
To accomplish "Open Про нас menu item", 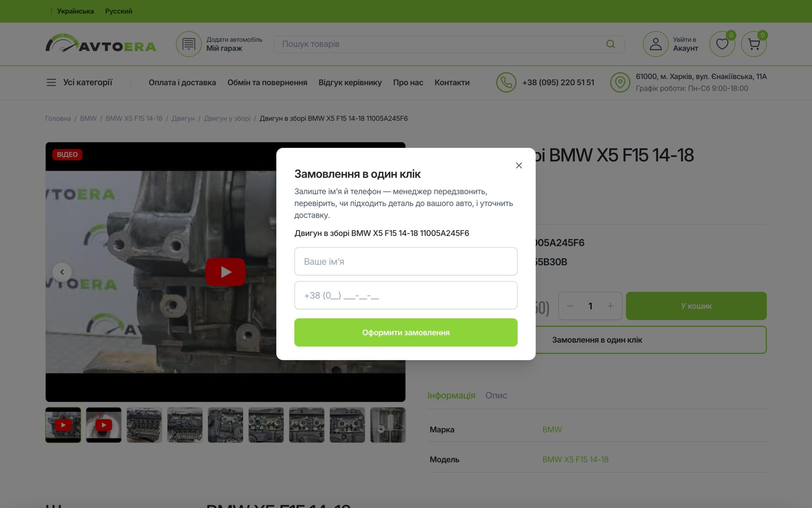I will point(408,82).
